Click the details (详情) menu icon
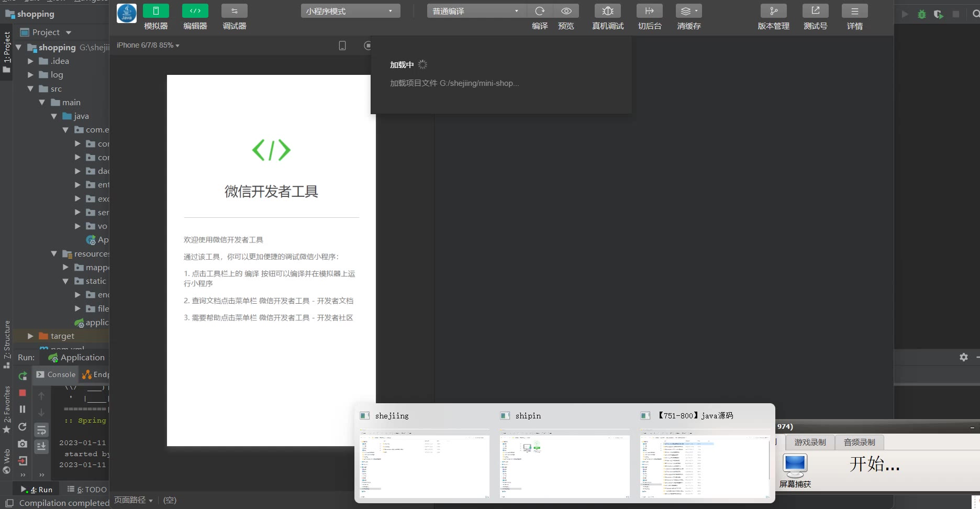Image resolution: width=980 pixels, height=509 pixels. tap(854, 11)
